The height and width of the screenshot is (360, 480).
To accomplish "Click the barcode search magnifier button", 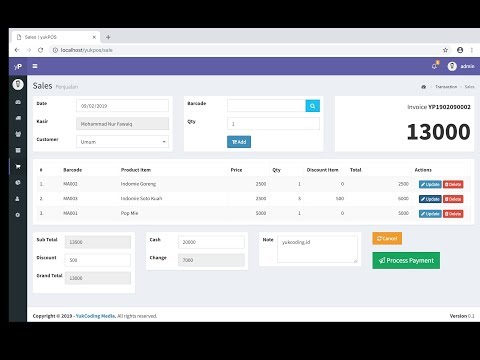I will 312,106.
